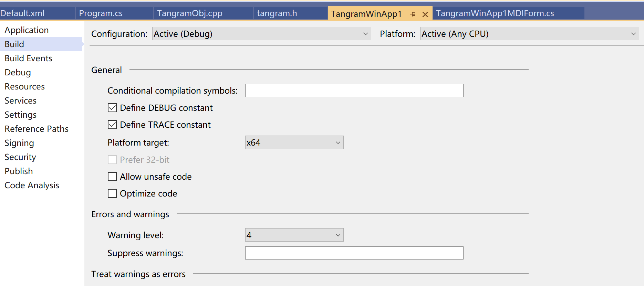This screenshot has height=286, width=644.
Task: Change the Warning level dropdown
Action: tap(294, 235)
